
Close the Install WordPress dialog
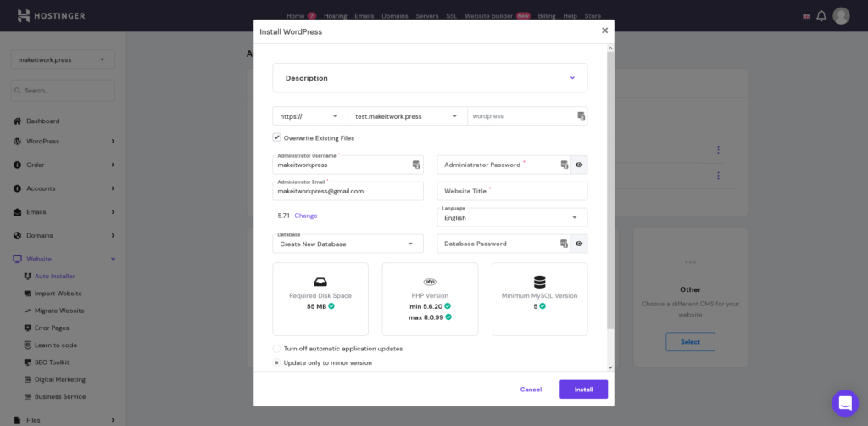point(604,31)
